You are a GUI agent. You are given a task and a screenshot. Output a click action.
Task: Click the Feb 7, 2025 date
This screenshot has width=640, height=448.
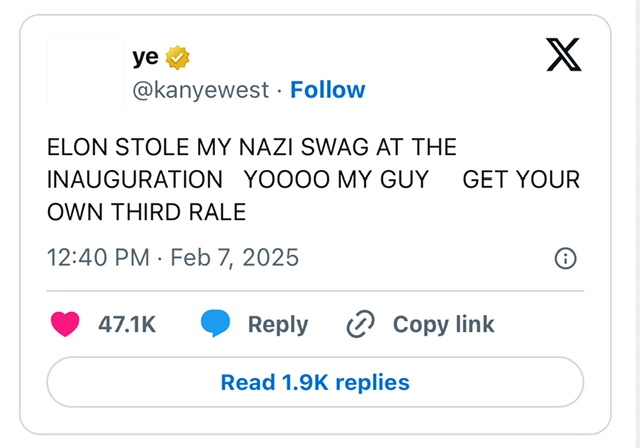tap(235, 257)
